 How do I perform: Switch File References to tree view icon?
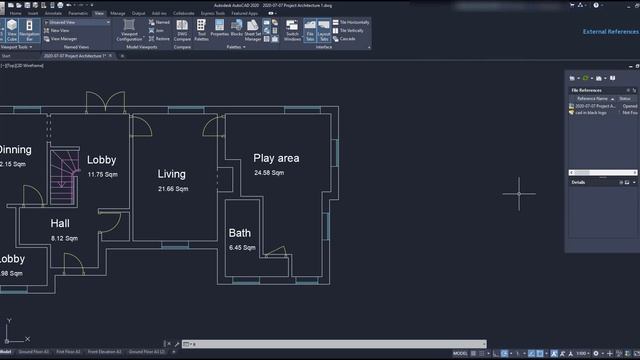point(634,90)
